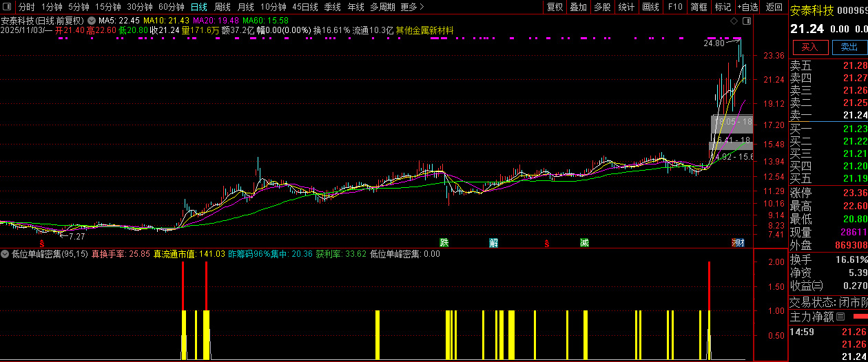Click the 安泰科技 stock name header
Screen dimensions: 868x362
click(x=812, y=11)
